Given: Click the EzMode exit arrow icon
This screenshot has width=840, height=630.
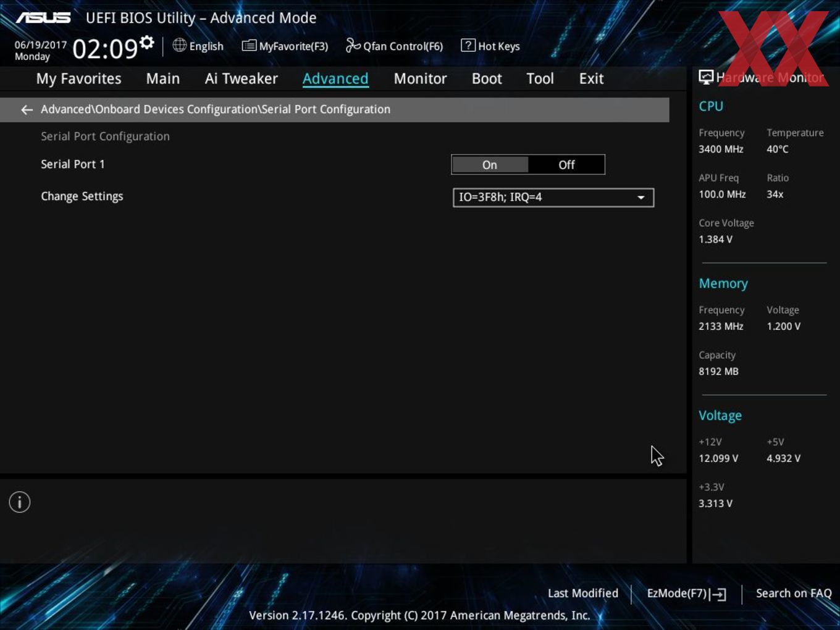Looking at the screenshot, I should tap(718, 594).
